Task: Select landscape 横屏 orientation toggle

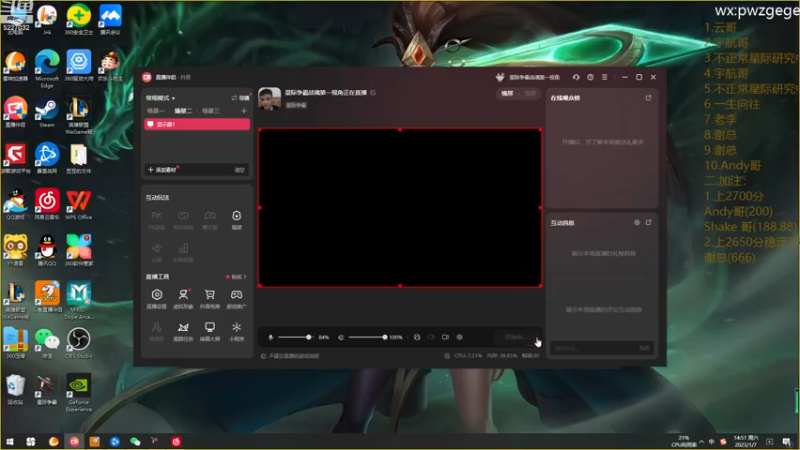Action: [x=507, y=93]
